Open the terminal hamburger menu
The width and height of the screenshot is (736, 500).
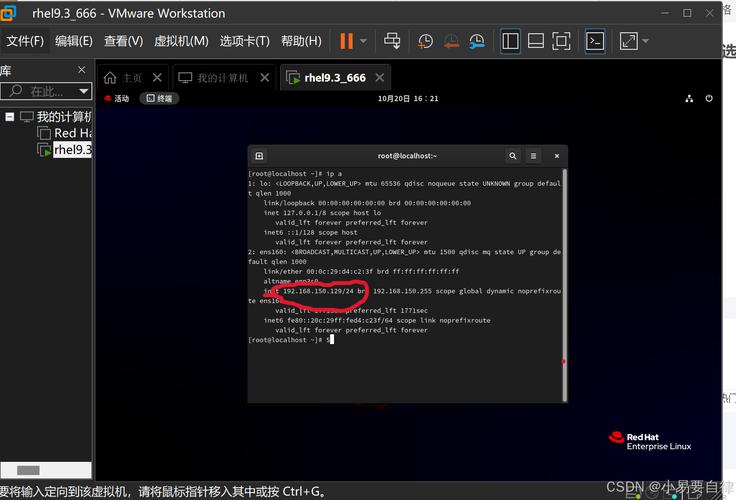533,156
